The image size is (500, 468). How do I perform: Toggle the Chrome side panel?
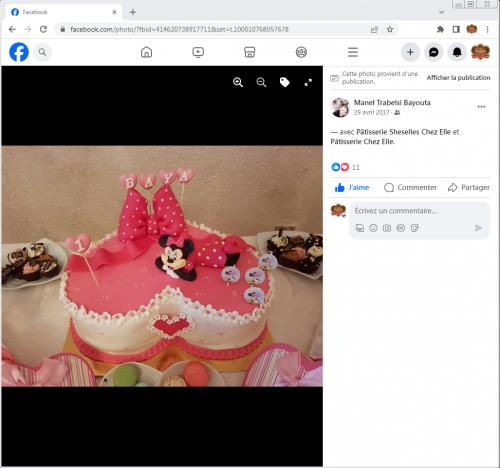[x=456, y=29]
